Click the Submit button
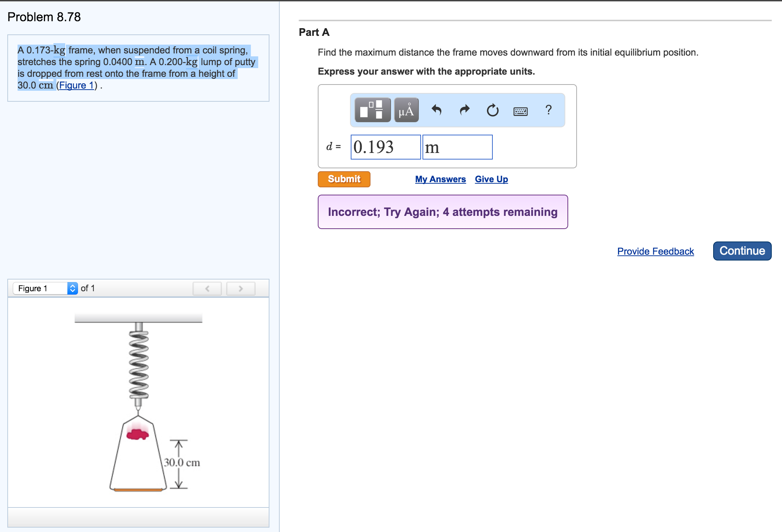 point(344,179)
